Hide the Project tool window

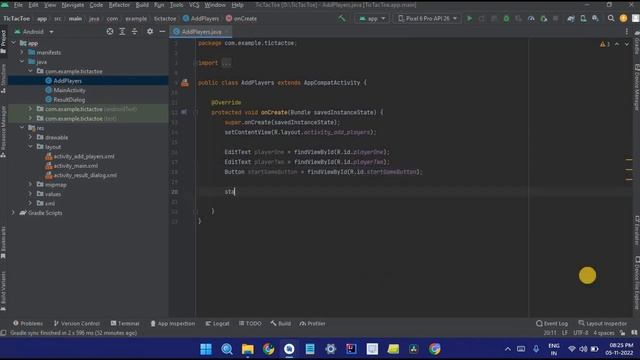pyautogui.click(x=162, y=31)
